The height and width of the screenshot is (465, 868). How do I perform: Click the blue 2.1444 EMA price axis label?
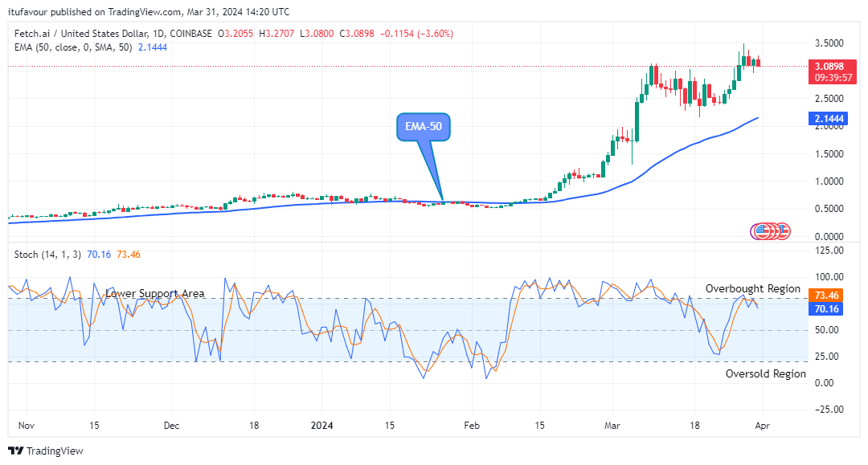[x=829, y=118]
